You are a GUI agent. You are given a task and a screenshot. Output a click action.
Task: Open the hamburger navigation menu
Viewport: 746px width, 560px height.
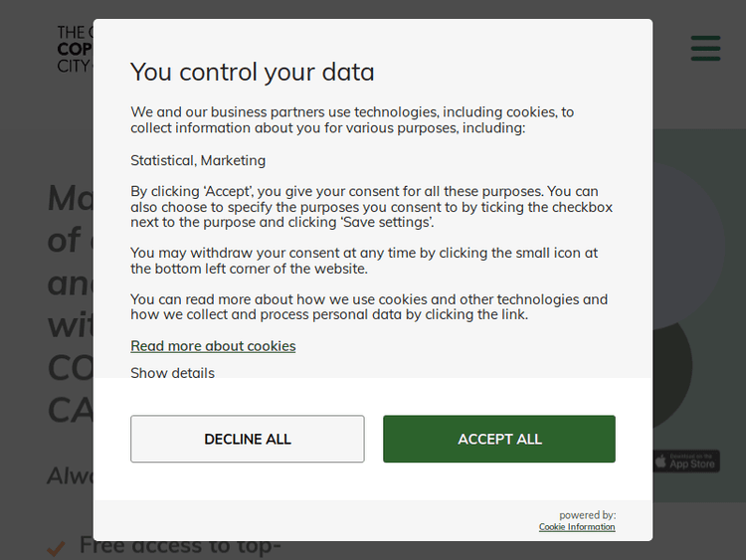(705, 48)
